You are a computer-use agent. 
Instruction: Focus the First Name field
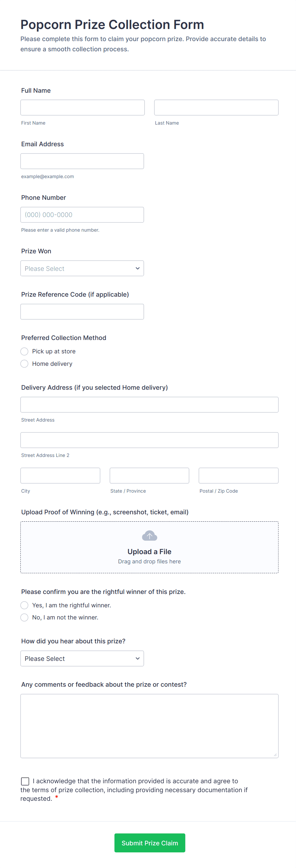(x=82, y=107)
